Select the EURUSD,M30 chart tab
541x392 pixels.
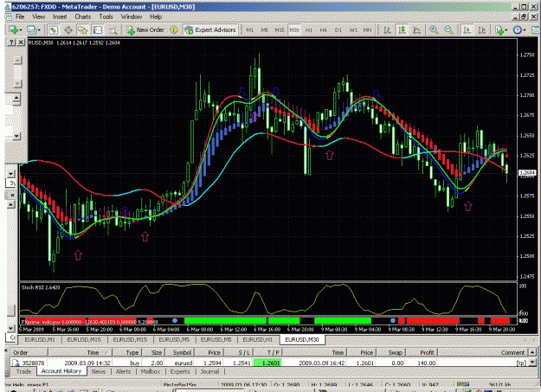(x=301, y=339)
